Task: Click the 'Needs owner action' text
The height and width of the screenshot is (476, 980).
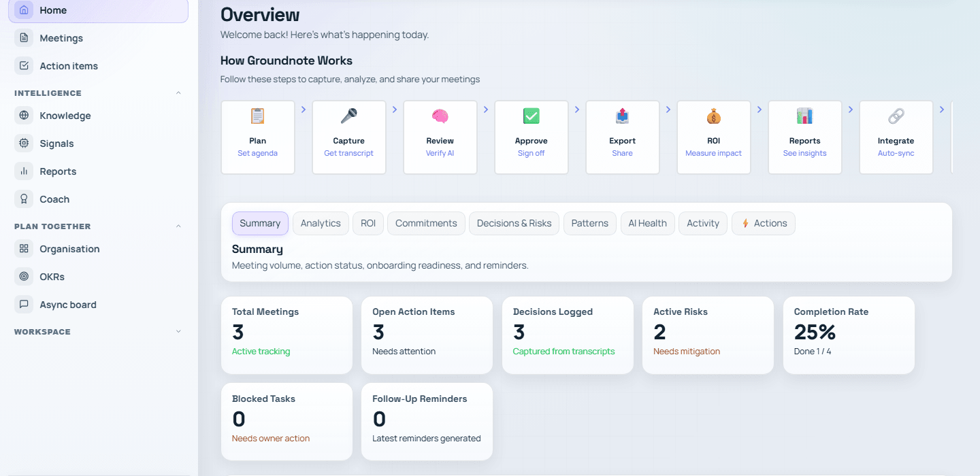Action: (271, 439)
